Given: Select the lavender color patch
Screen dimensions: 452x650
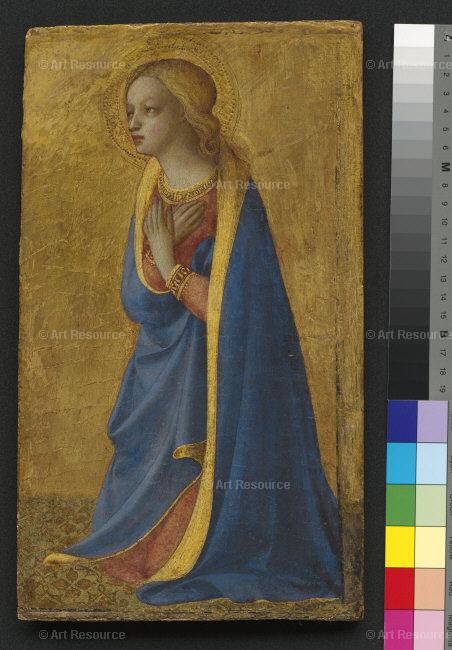Looking at the screenshot, I should (x=433, y=421).
